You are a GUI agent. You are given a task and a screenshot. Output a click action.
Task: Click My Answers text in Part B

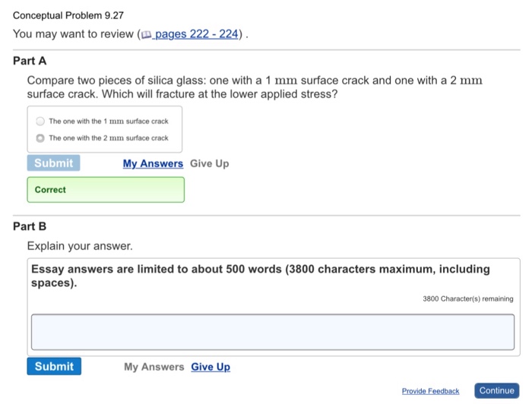point(154,367)
